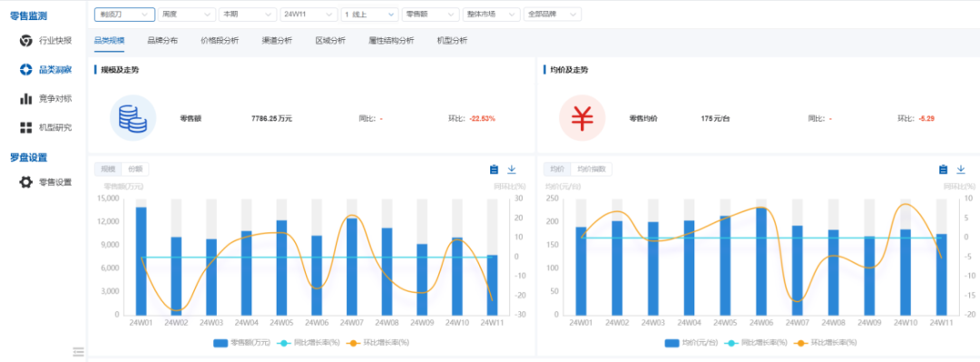Expand the 整体市场 dropdown
The width and height of the screenshot is (980, 362).
[492, 14]
